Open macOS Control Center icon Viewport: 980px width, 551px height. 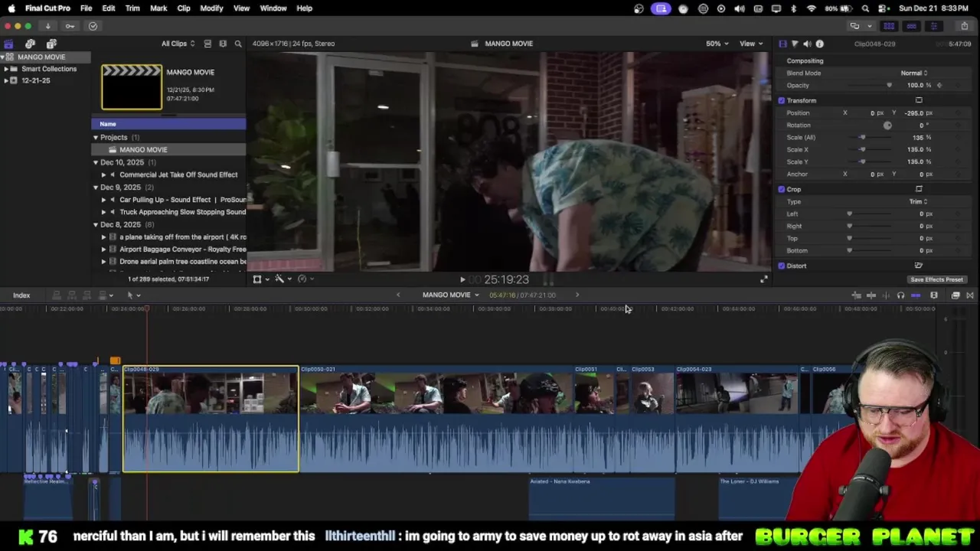click(x=883, y=8)
